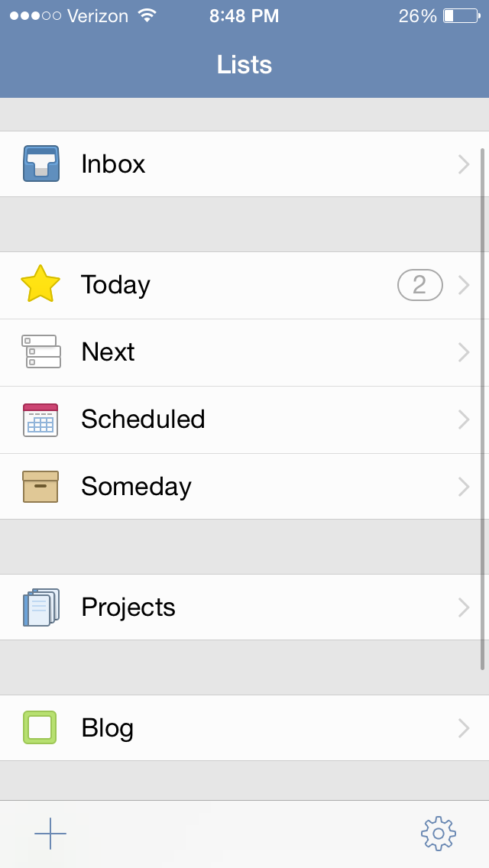Image resolution: width=489 pixels, height=868 pixels.
Task: Tap the Next stacked cards icon
Action: click(40, 351)
